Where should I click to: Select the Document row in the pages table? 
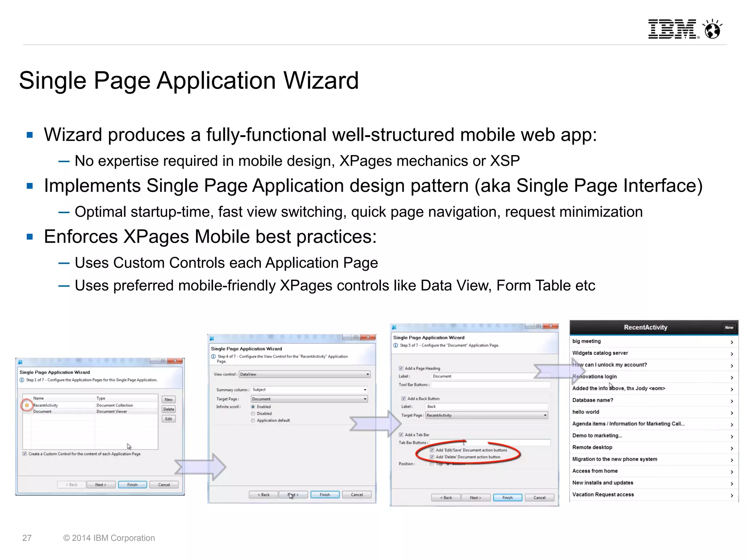(90, 411)
